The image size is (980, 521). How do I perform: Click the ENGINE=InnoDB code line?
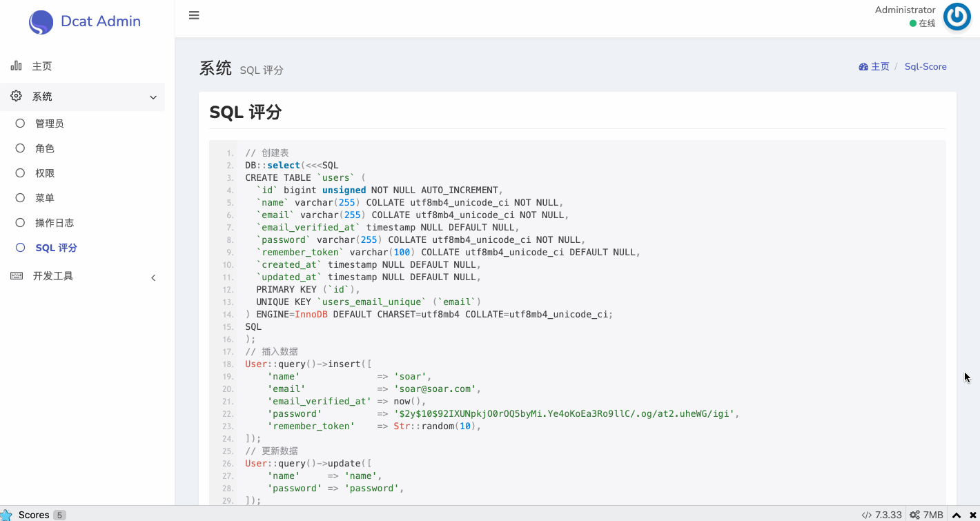[x=429, y=314]
